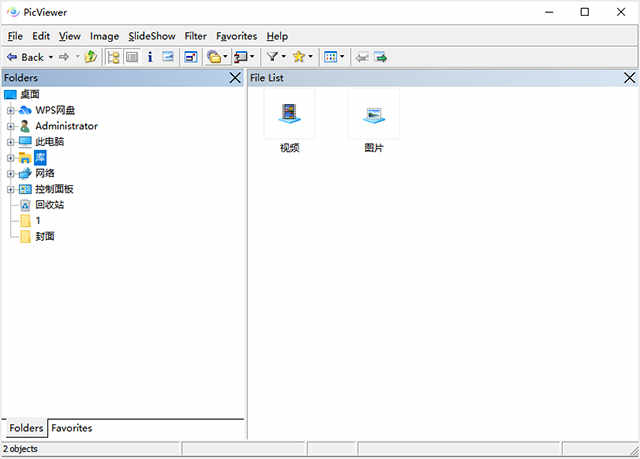Click the WPS cloud icon in tree
The width and height of the screenshot is (640, 459).
[25, 110]
